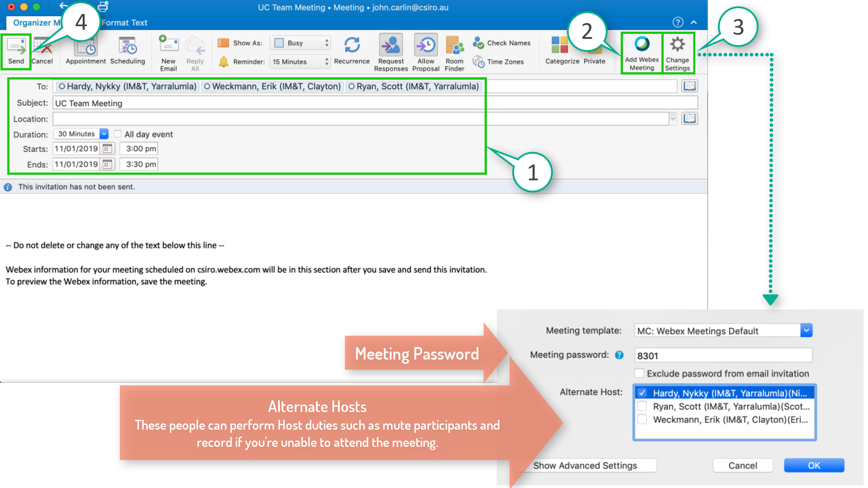Image resolution: width=868 pixels, height=488 pixels.
Task: Click the Starts time 3:00 pm field
Action: (x=139, y=149)
